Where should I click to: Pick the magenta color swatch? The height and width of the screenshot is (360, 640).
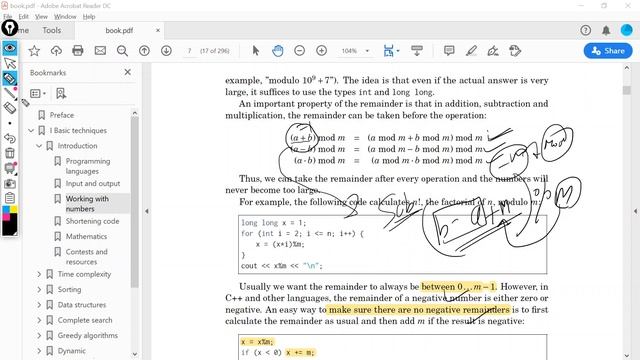pyautogui.click(x=6, y=217)
